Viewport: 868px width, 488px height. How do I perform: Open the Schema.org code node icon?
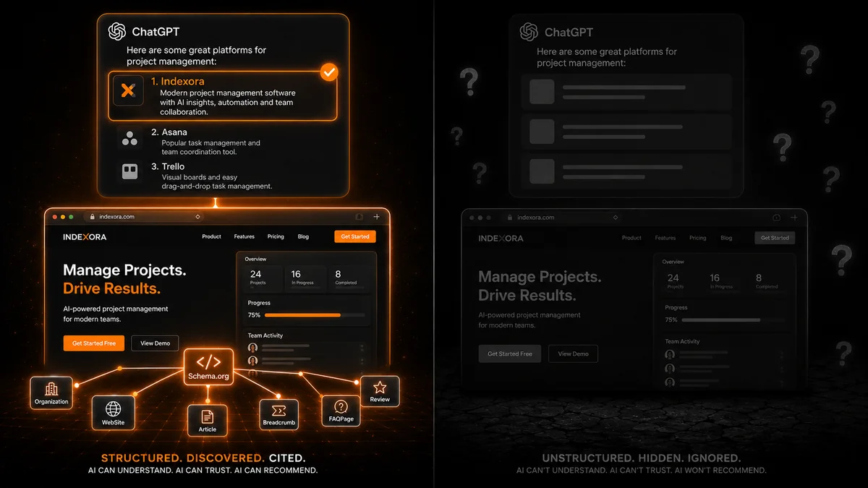[x=208, y=362]
